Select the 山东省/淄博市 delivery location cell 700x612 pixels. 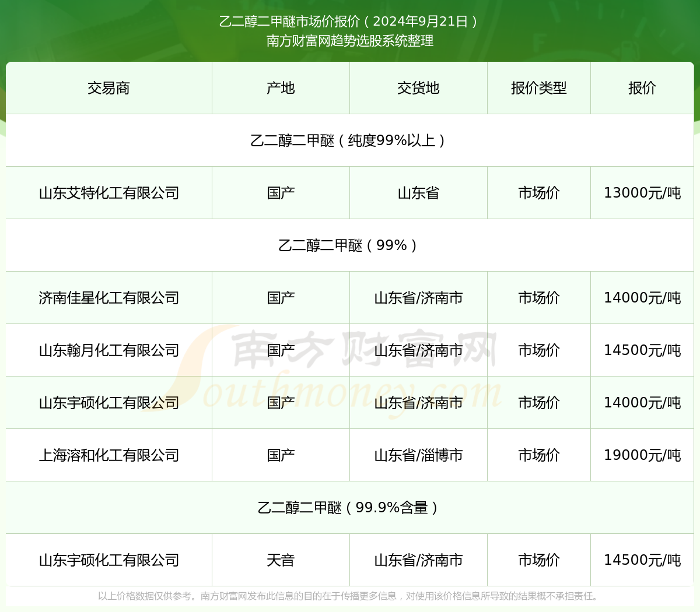[x=418, y=455]
